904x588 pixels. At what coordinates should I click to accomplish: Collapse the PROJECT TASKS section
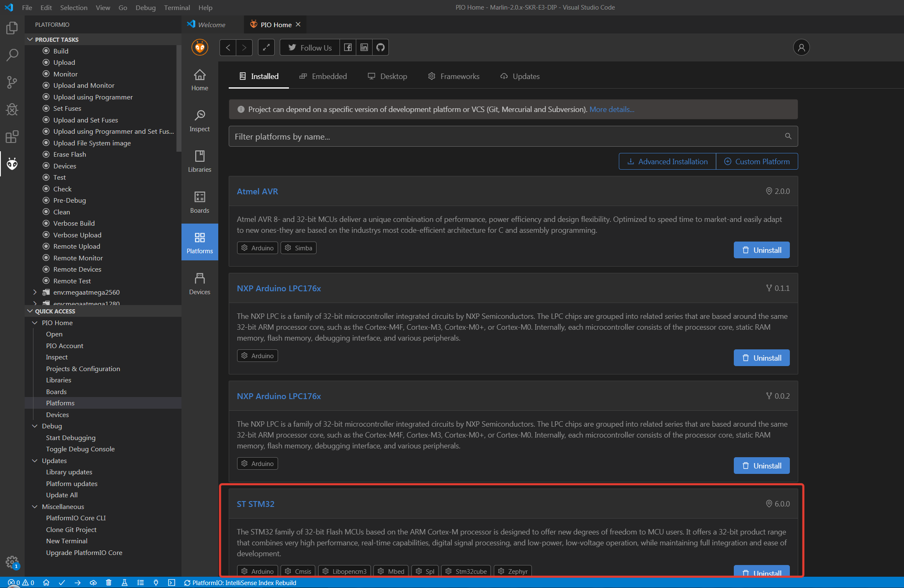pyautogui.click(x=30, y=39)
